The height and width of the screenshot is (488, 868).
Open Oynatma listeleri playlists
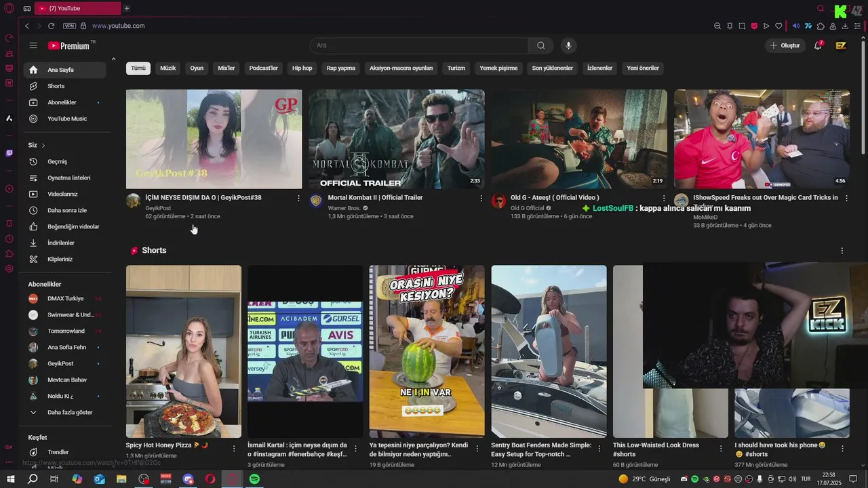[x=65, y=178]
